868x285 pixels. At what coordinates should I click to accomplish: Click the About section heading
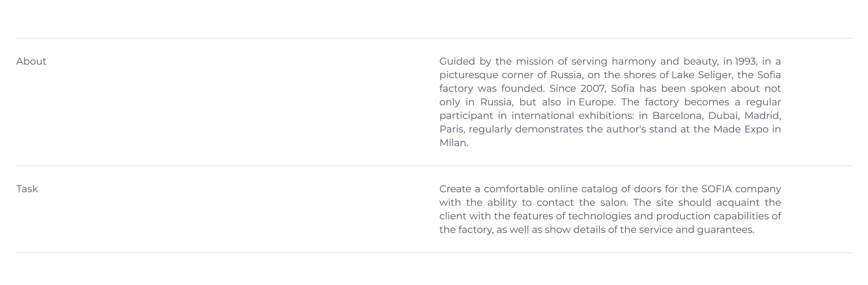(x=31, y=61)
